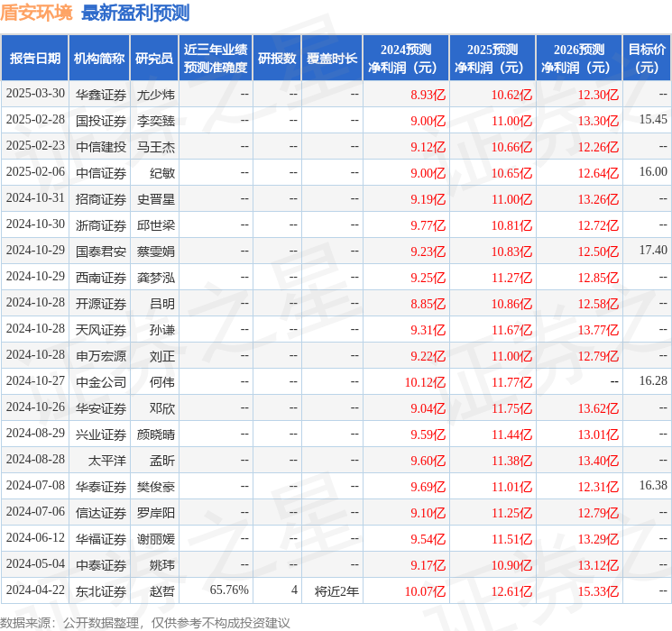The image size is (672, 631).
Task: Click the 将近2年 coverage value
Action: [x=336, y=590]
